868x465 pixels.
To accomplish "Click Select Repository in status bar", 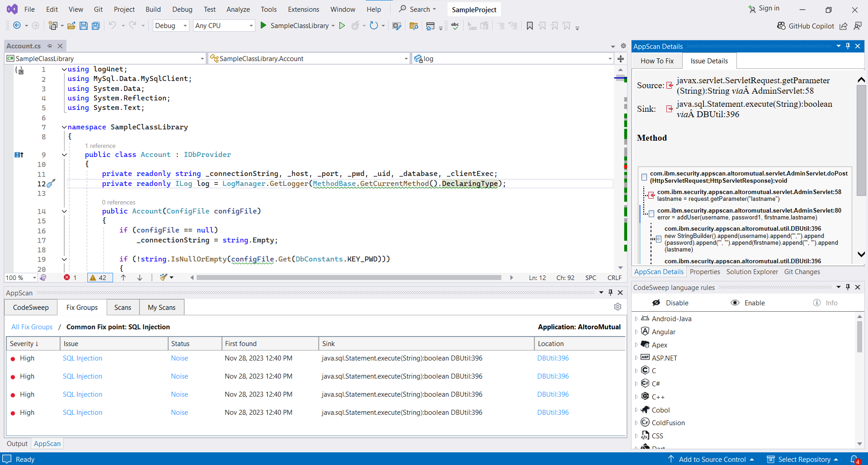I will (x=803, y=459).
